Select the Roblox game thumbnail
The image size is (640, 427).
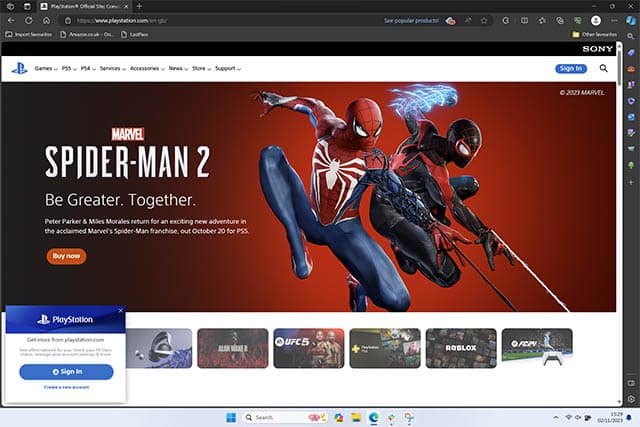pos(460,348)
